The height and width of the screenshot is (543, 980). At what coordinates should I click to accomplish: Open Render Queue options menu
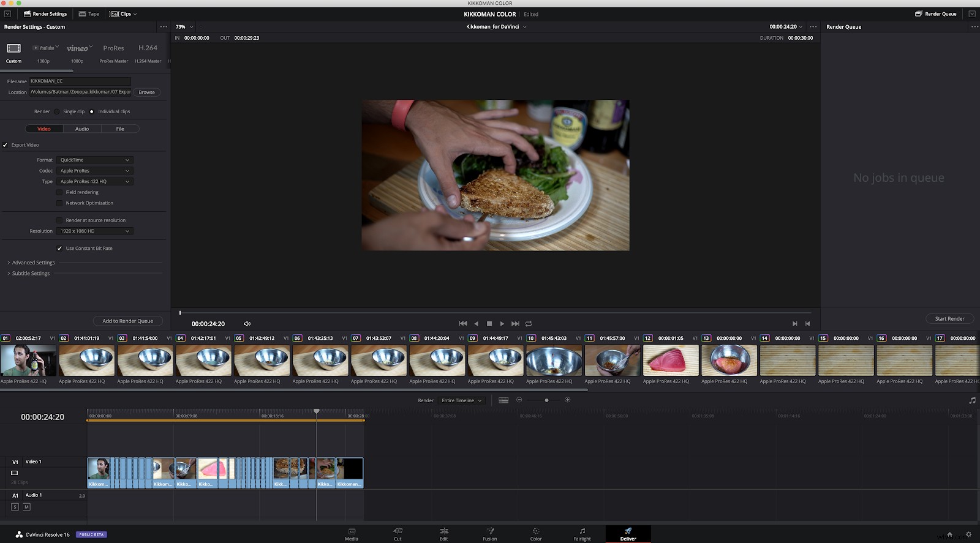tap(974, 27)
